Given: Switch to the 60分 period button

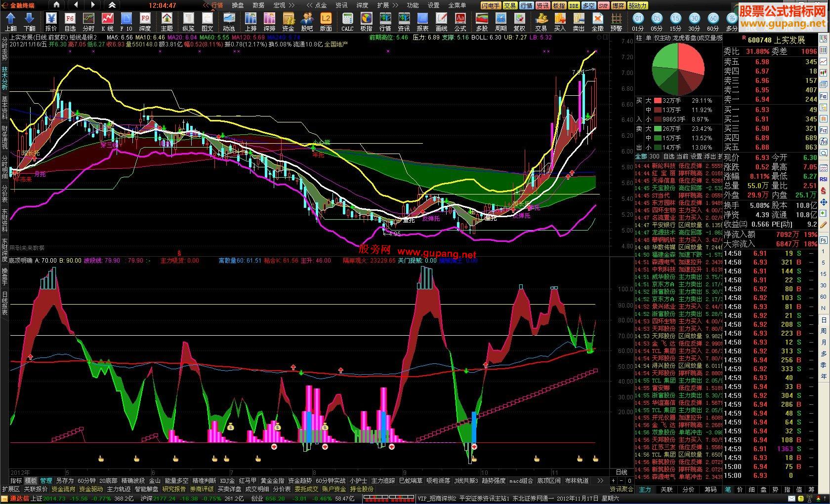Looking at the screenshot, I should (713, 22).
